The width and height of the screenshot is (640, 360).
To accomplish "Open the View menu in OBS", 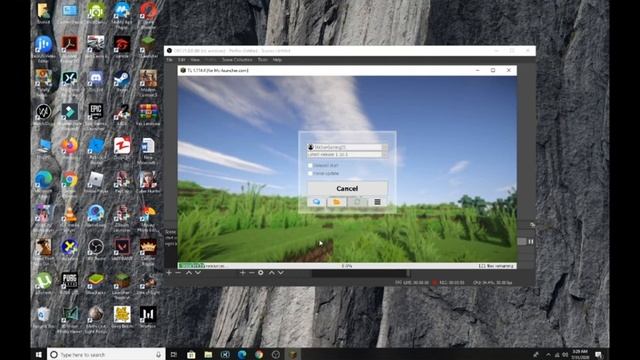I will (x=195, y=60).
